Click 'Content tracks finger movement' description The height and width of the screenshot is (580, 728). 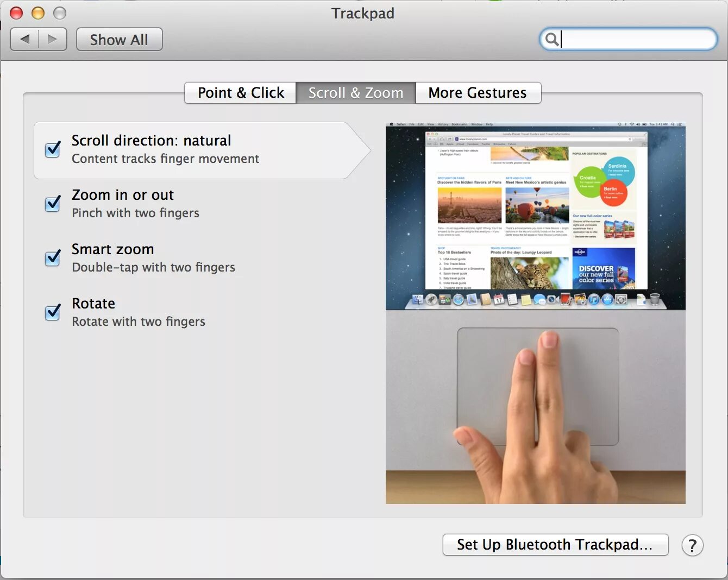tap(166, 159)
